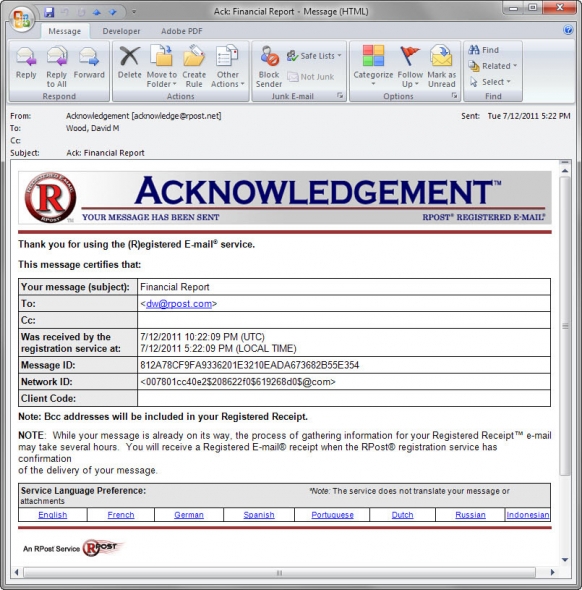Click the Not Junk button

pyautogui.click(x=311, y=77)
